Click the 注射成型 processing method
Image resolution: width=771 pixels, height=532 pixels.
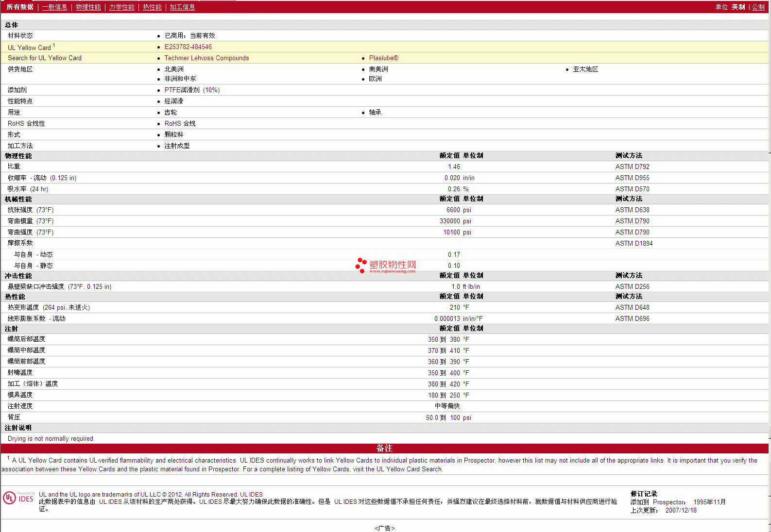tap(177, 146)
